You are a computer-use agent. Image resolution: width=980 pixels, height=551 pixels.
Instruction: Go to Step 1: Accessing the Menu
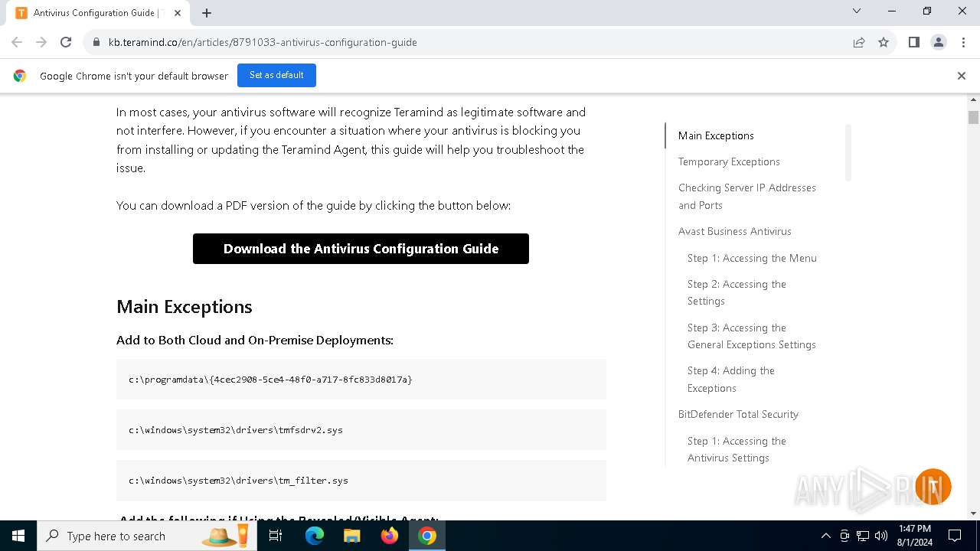click(x=752, y=258)
